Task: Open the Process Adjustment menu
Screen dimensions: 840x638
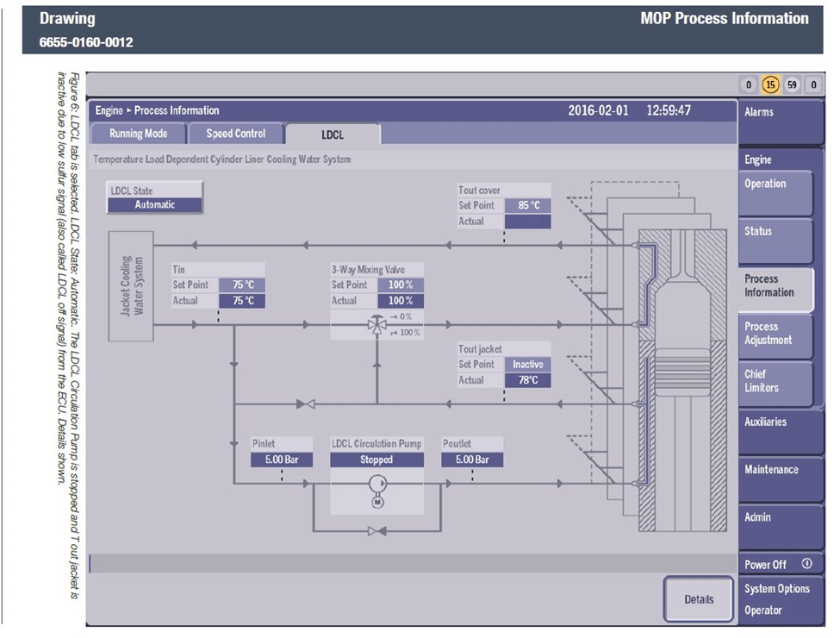Action: click(775, 335)
